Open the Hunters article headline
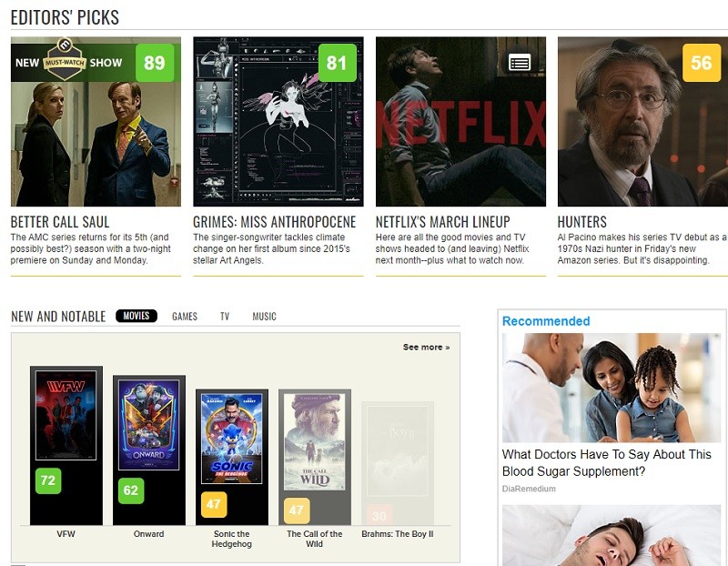This screenshot has height=566, width=728. click(x=583, y=220)
